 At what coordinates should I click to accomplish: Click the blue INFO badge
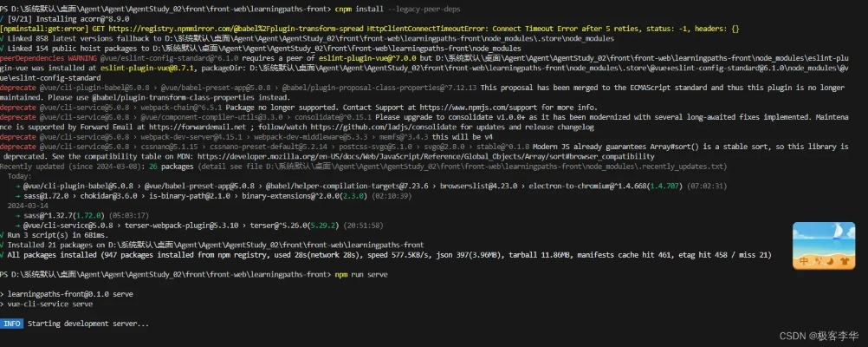(11, 324)
